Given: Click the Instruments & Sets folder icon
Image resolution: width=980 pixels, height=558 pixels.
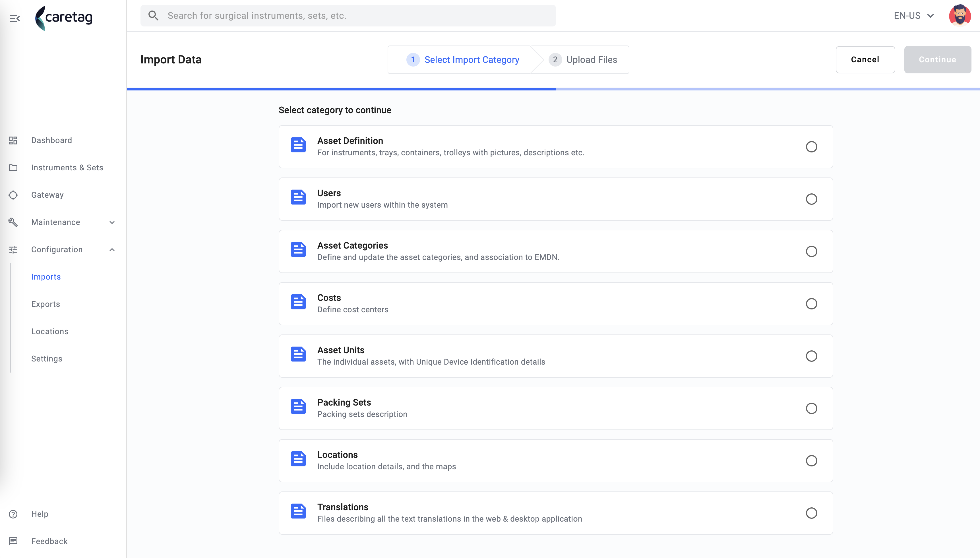Looking at the screenshot, I should tap(13, 168).
